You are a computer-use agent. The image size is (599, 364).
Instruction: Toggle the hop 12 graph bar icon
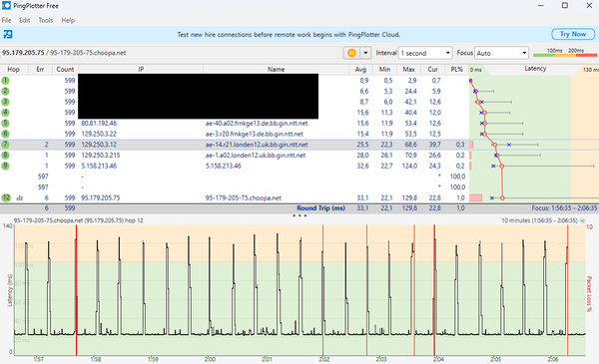20,198
